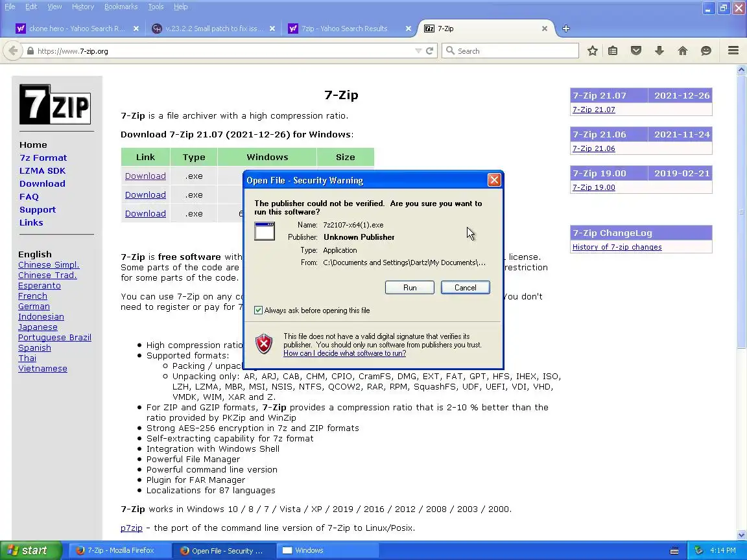The height and width of the screenshot is (560, 747).
Task: Open the Windows Start button
Action: point(31,550)
